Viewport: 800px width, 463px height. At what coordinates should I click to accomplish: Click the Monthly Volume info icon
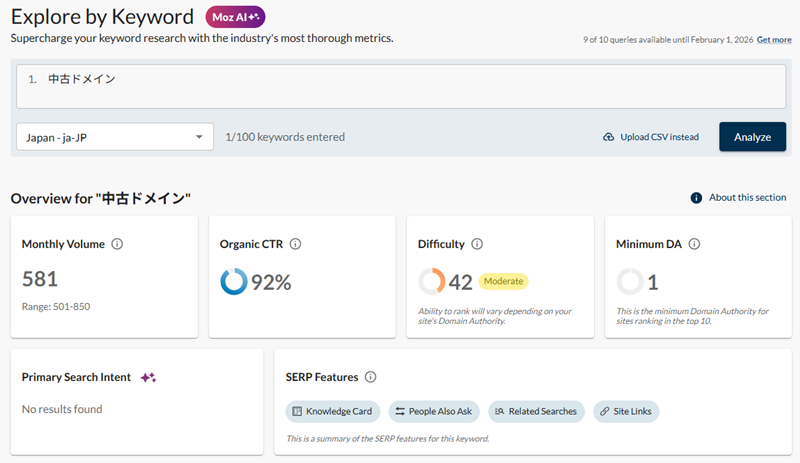117,244
